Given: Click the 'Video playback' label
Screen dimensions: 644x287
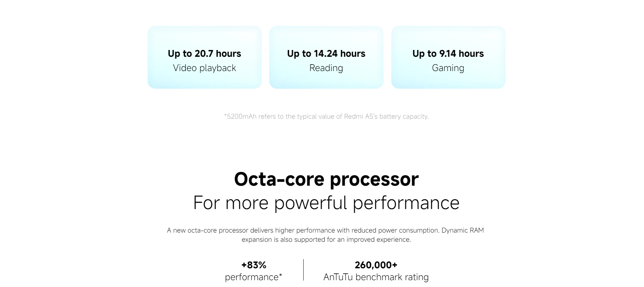Looking at the screenshot, I should point(204,68).
